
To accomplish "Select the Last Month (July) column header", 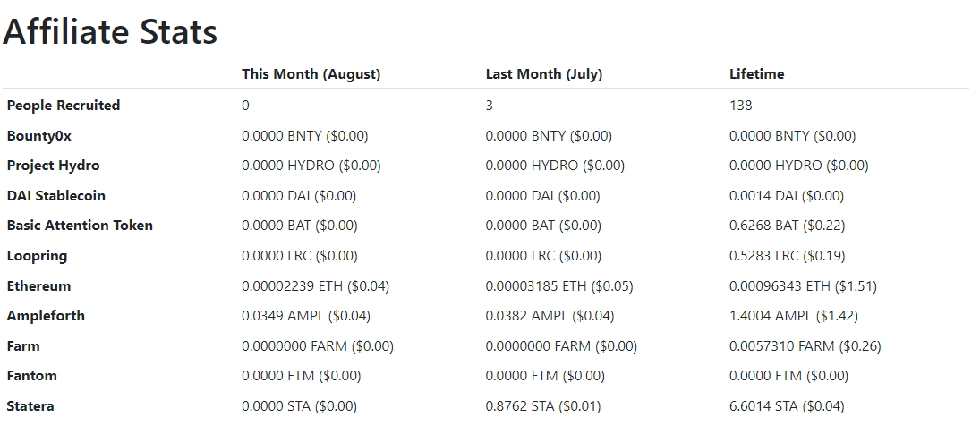I will [544, 73].
